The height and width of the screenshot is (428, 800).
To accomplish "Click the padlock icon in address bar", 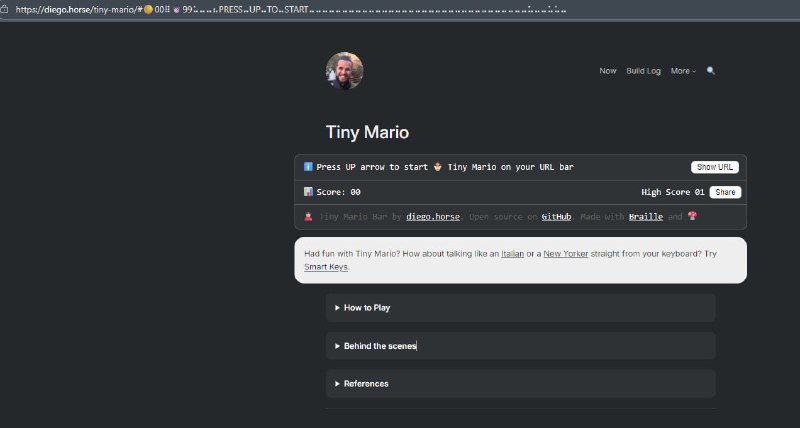I will pyautogui.click(x=5, y=9).
